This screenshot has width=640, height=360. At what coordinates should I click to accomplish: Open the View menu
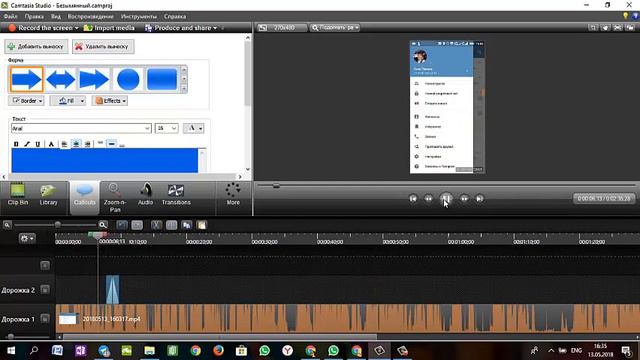pos(56,16)
